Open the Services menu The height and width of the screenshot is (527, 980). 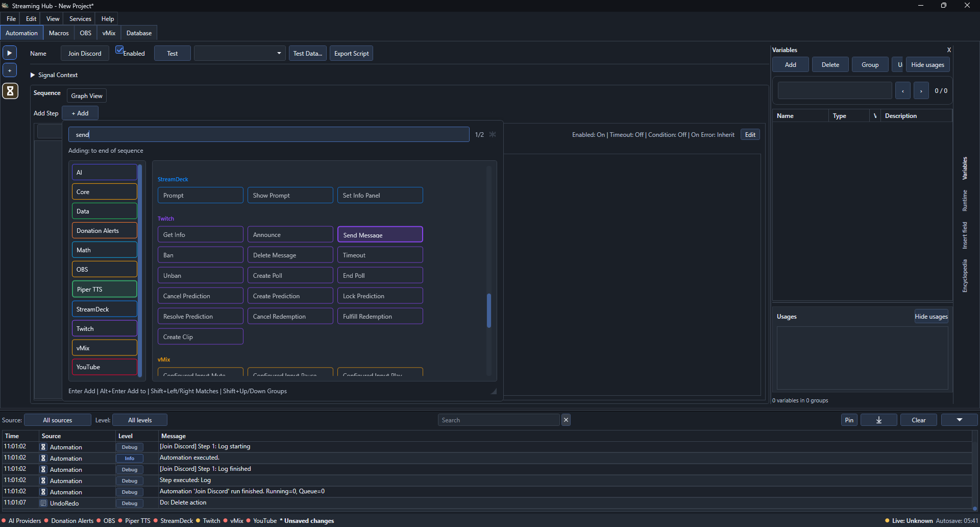pos(80,19)
